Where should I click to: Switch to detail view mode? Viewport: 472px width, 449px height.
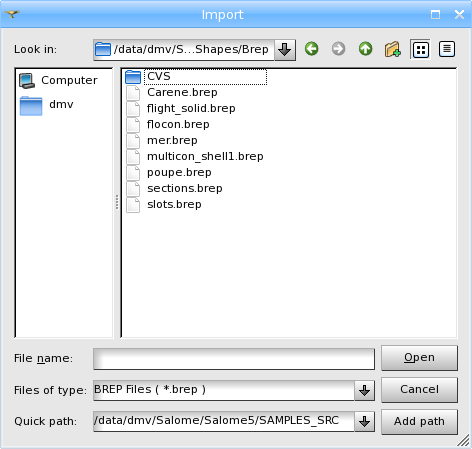447,49
